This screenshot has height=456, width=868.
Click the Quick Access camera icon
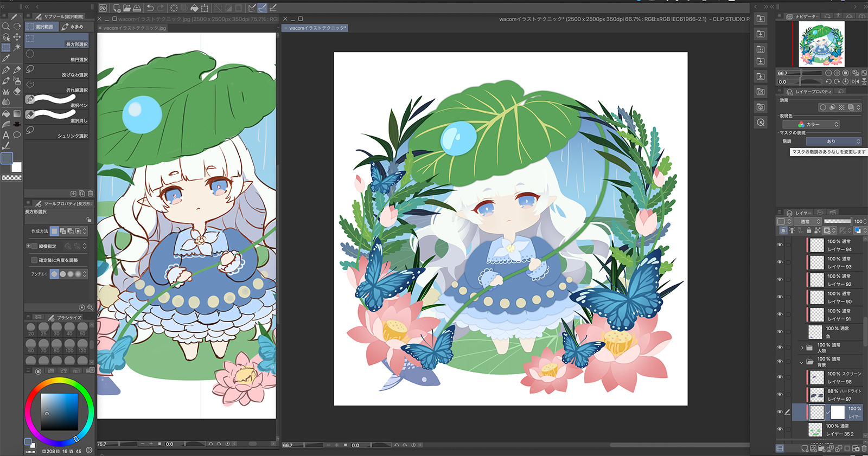pos(761,107)
